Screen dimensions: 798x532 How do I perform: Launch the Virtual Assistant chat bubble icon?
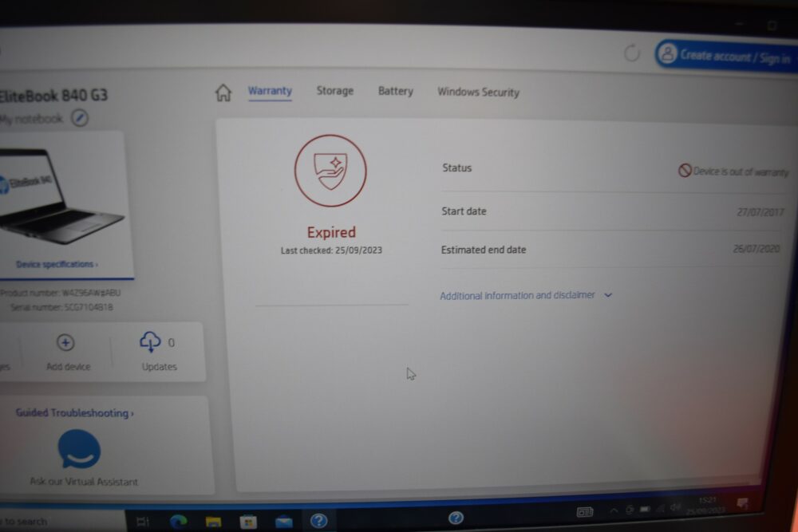coord(79,448)
